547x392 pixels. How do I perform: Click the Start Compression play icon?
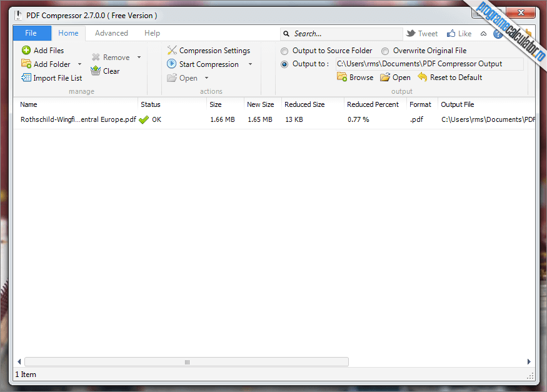[x=171, y=64]
